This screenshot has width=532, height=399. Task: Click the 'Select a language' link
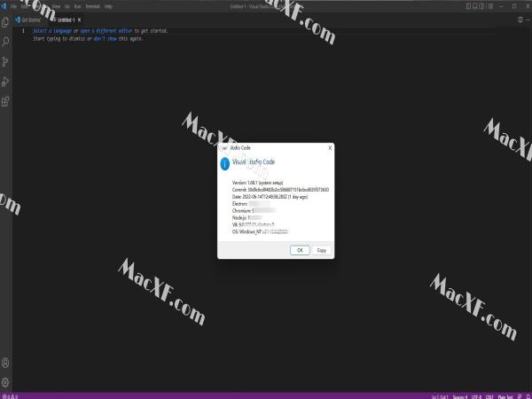click(x=52, y=31)
